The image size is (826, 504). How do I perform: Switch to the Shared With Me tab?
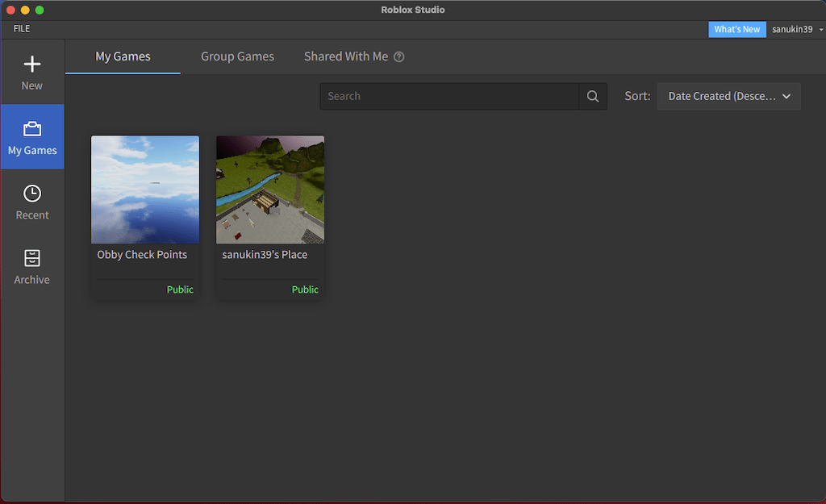[345, 56]
